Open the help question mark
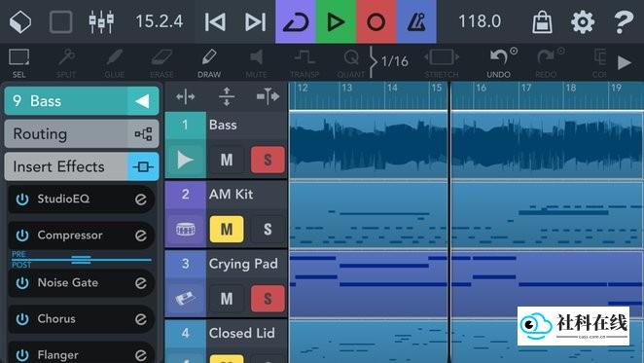The width and height of the screenshot is (644, 363). 623,21
